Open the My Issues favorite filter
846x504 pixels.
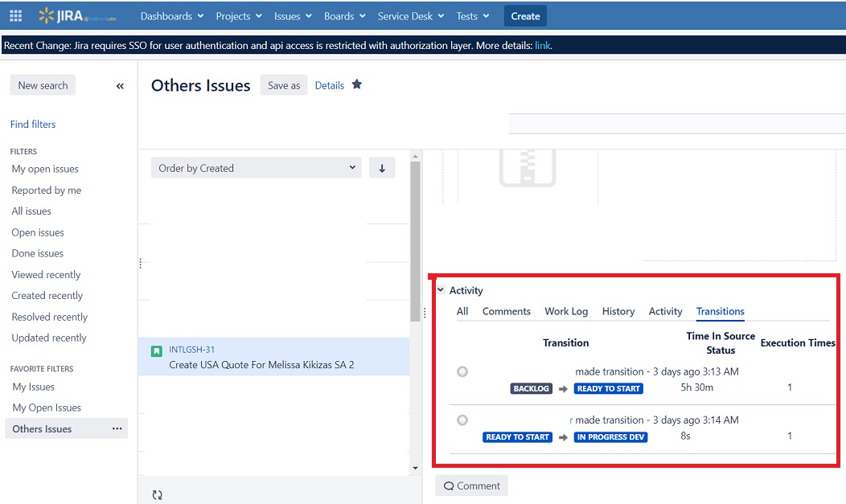pos(34,387)
